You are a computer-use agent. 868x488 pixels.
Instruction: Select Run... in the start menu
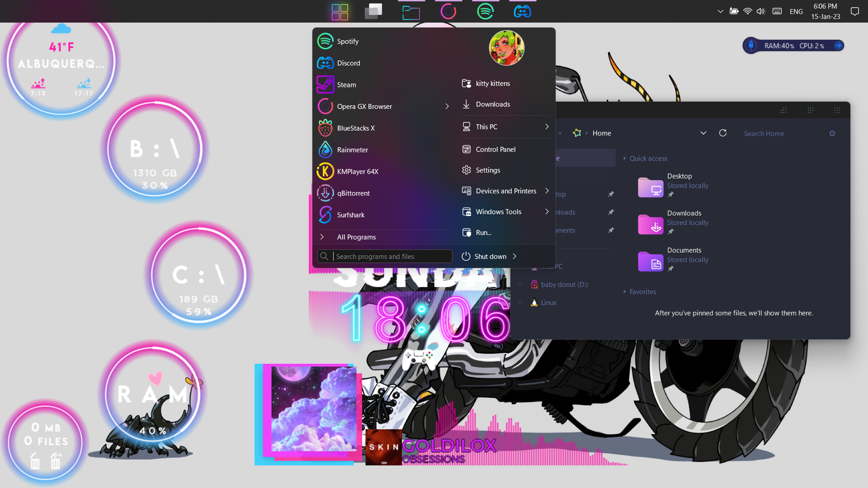505,232
